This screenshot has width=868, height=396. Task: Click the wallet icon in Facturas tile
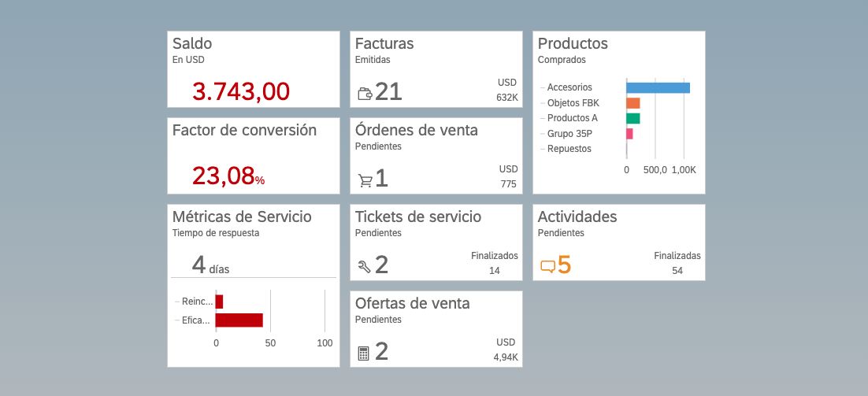point(365,94)
